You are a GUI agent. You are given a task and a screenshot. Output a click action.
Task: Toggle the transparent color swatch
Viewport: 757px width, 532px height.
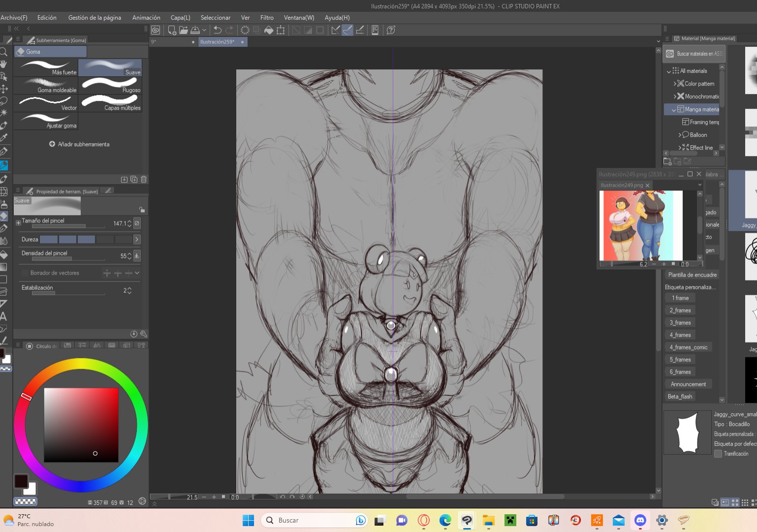click(x=25, y=501)
